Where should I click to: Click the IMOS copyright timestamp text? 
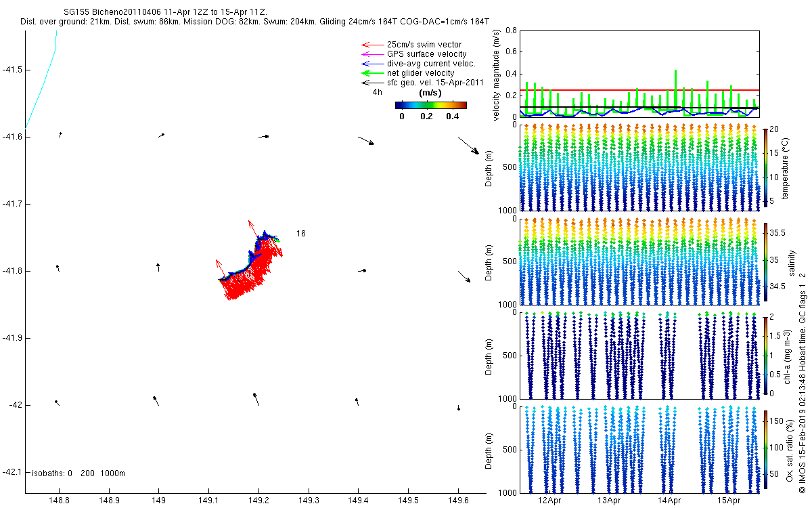click(802, 383)
